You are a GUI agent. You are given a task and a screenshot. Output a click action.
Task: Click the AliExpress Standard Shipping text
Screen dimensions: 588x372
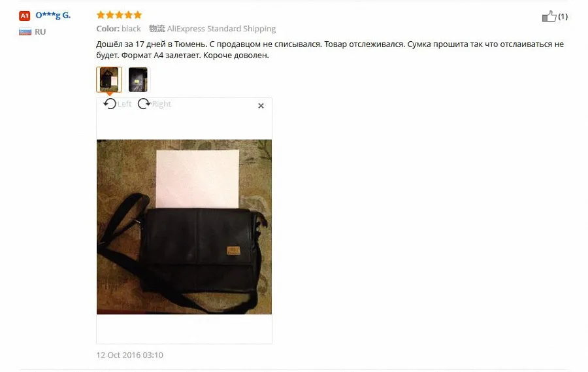click(x=221, y=29)
